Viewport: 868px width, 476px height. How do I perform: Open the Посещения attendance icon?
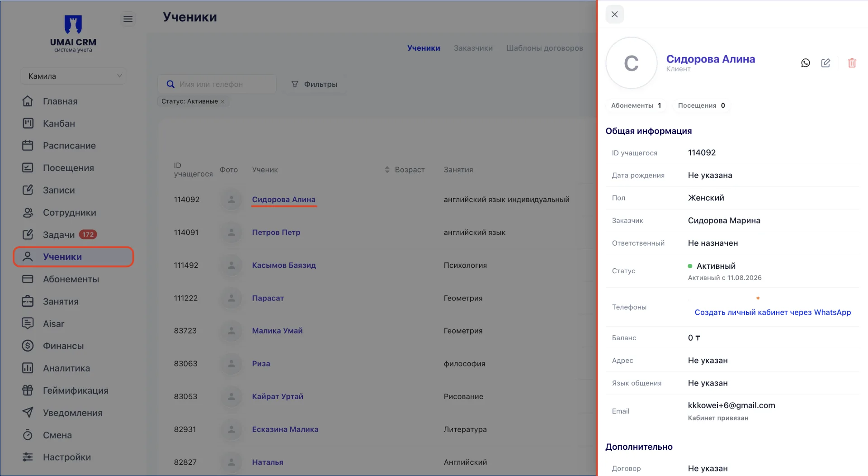pos(28,167)
